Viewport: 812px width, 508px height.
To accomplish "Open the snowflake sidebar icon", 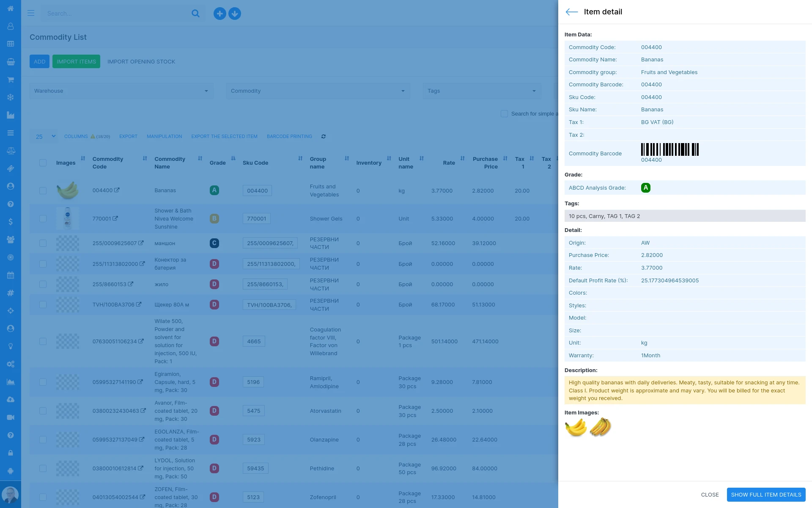I will [x=11, y=97].
